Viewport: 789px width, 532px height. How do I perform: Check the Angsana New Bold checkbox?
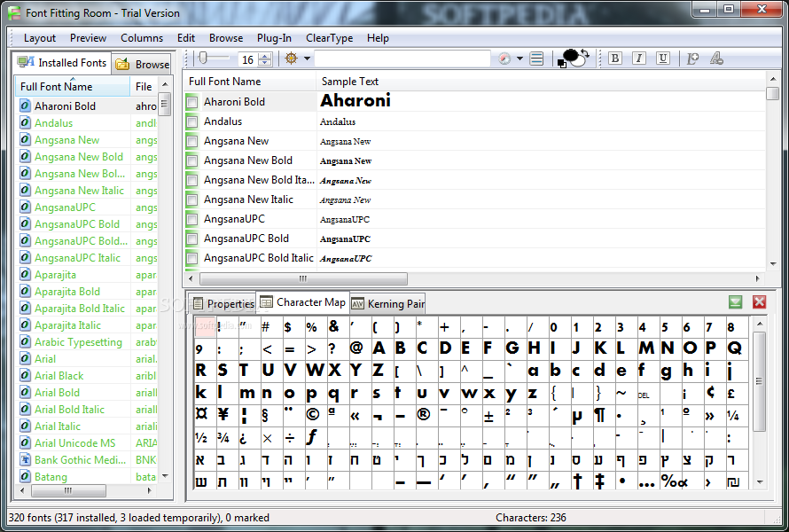(x=191, y=161)
